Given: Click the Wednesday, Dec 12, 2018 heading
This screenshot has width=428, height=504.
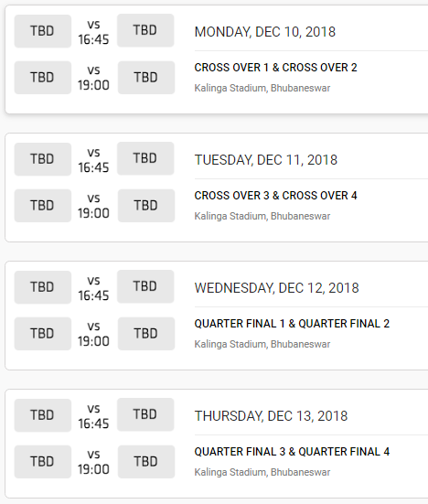Looking at the screenshot, I should click(277, 288).
